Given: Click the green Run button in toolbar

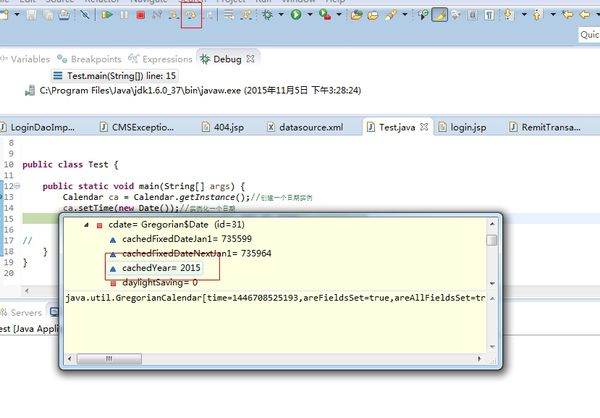Looking at the screenshot, I should [296, 15].
